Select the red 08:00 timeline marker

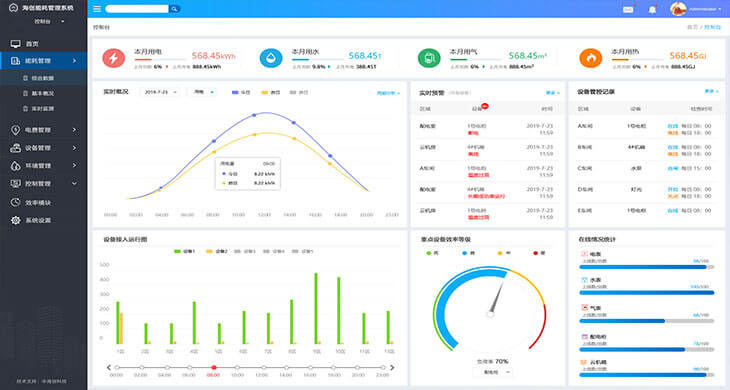click(x=214, y=368)
